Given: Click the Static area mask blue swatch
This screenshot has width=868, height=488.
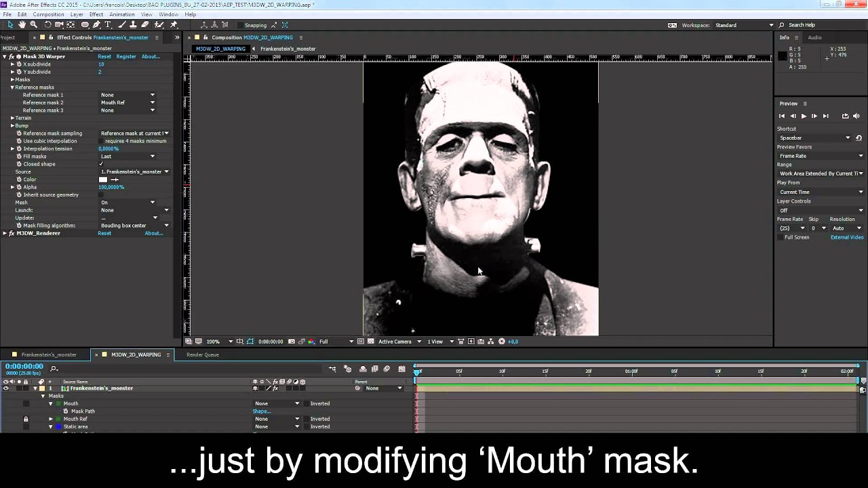Looking at the screenshot, I should [x=58, y=426].
